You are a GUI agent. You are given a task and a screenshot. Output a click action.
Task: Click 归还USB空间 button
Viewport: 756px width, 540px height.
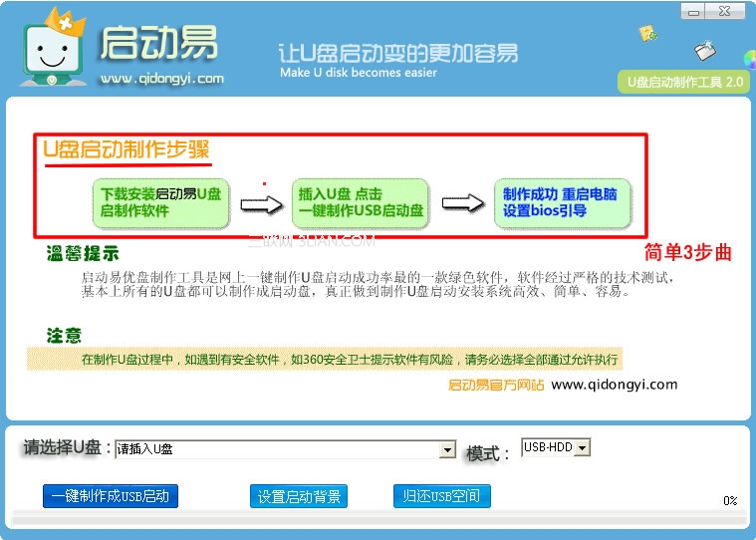(x=441, y=496)
